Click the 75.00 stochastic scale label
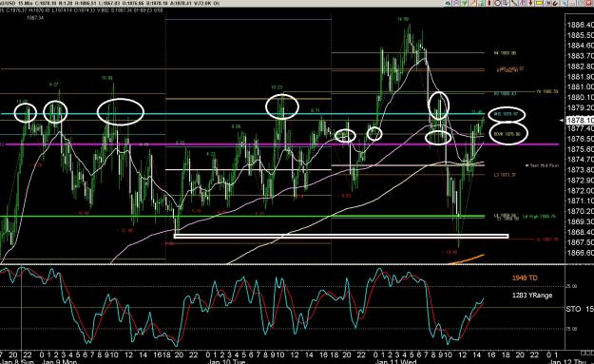The width and height of the screenshot is (594, 364). click(x=571, y=329)
